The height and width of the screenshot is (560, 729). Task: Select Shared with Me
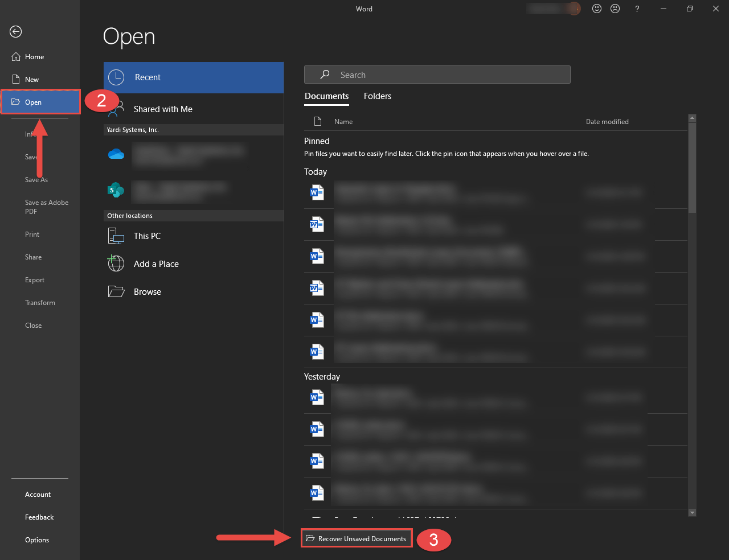(x=194, y=109)
